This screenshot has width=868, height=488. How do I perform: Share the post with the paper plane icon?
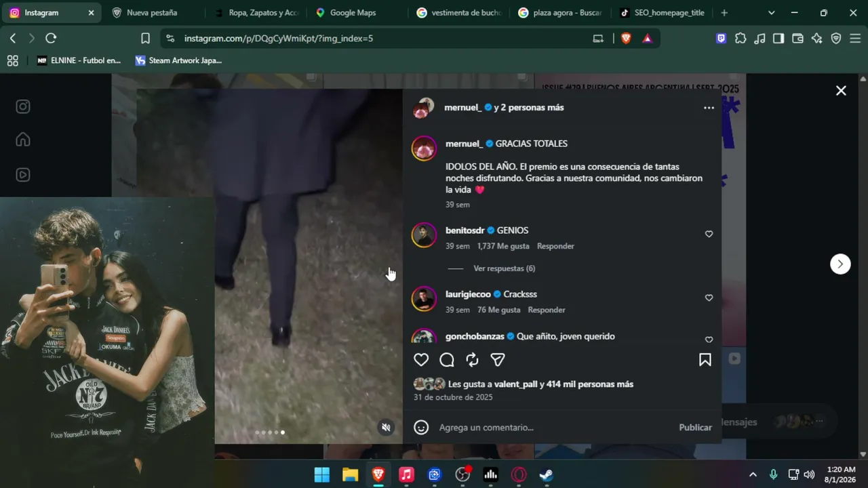pyautogui.click(x=498, y=360)
